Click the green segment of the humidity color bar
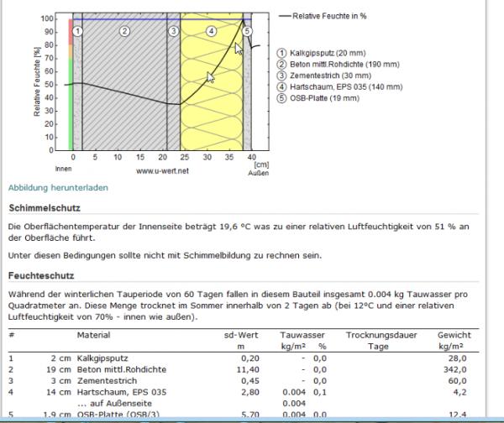504x423 pixels. (71, 104)
